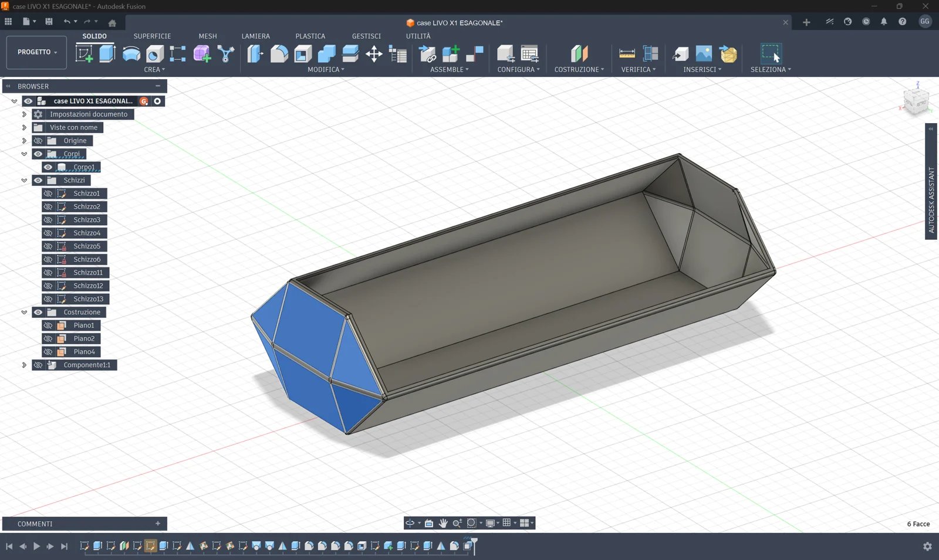
Task: Select the Combine tool
Action: pyautogui.click(x=326, y=54)
